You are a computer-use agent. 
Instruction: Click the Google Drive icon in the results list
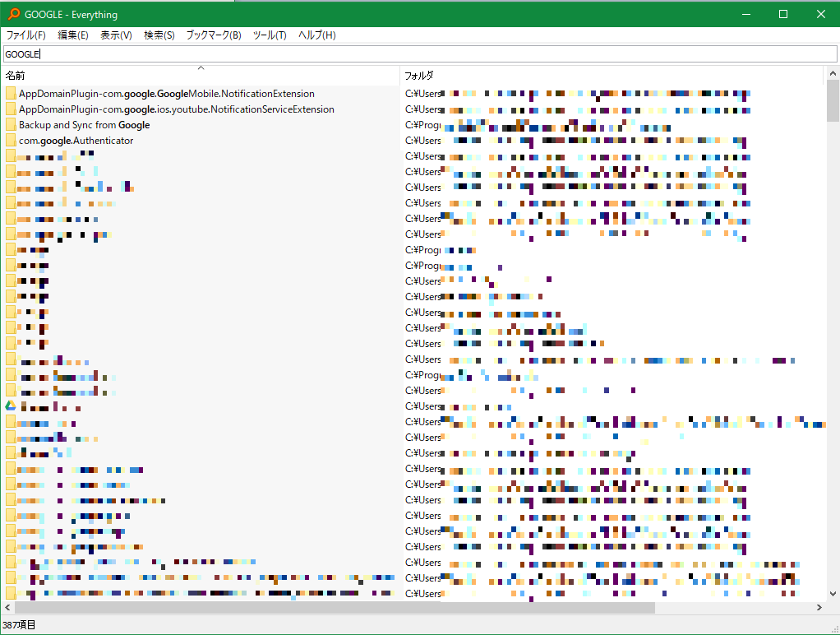11,406
